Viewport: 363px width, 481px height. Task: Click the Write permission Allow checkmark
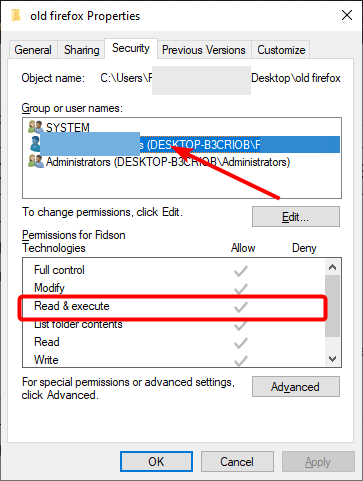(x=241, y=361)
